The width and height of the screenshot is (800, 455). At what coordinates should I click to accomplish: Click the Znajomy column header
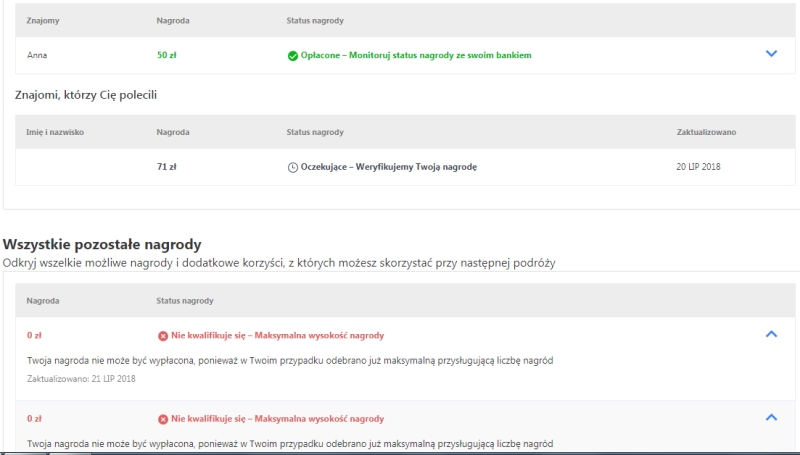coord(43,20)
